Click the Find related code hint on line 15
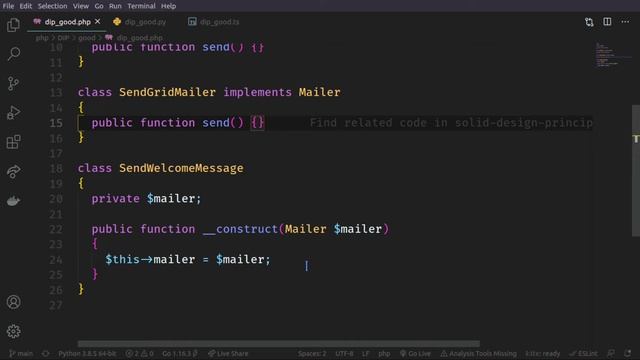640x360 pixels. [x=451, y=122]
